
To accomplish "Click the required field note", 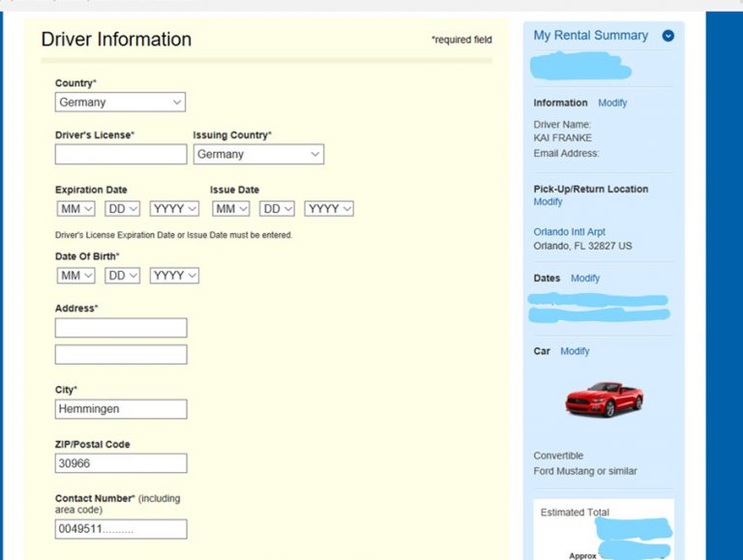I will [461, 40].
